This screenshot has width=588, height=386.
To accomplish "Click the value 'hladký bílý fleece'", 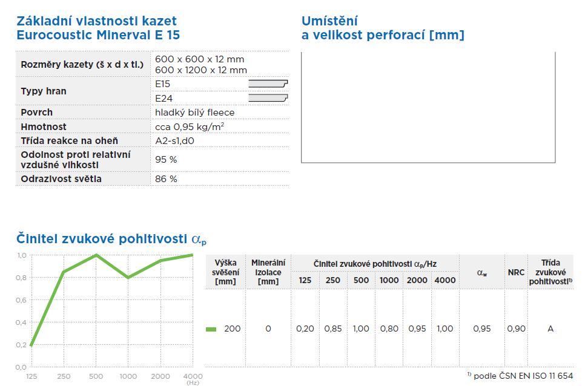I will click(194, 113).
